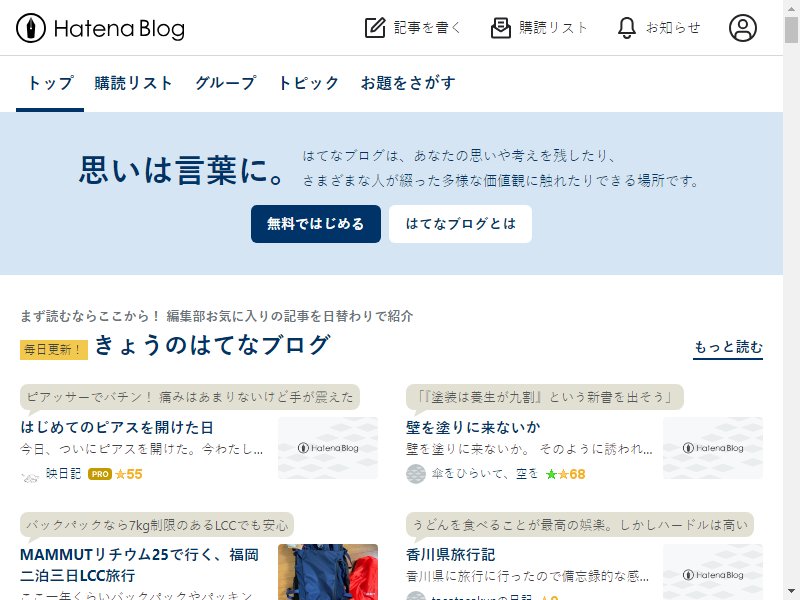Click the PRO badge next to 映日記
This screenshot has width=800, height=600.
pyautogui.click(x=100, y=474)
